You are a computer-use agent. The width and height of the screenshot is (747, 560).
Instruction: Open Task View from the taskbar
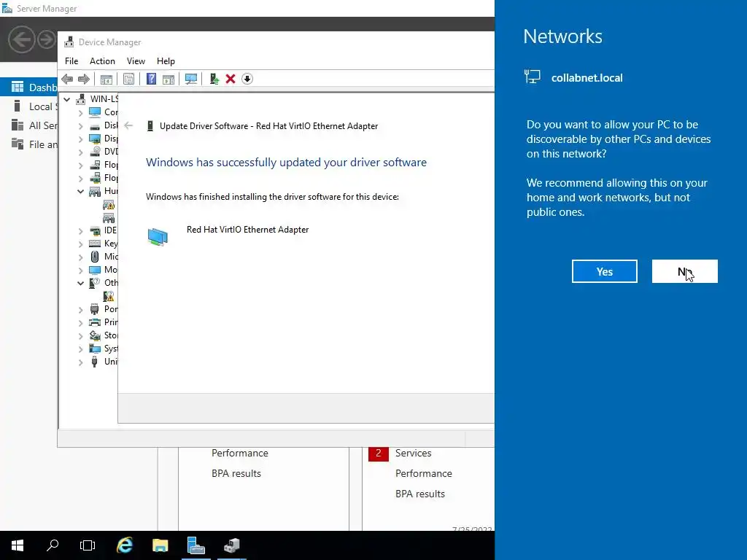[88, 545]
